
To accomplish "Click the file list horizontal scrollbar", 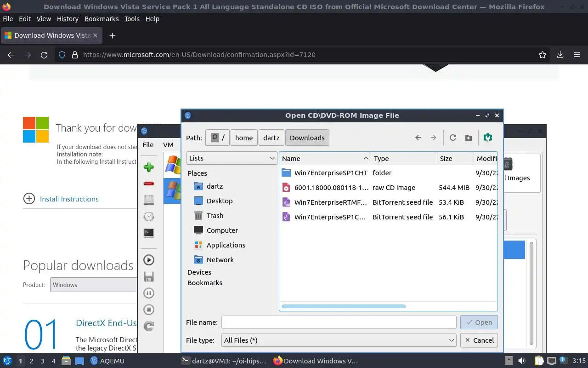I will (344, 306).
